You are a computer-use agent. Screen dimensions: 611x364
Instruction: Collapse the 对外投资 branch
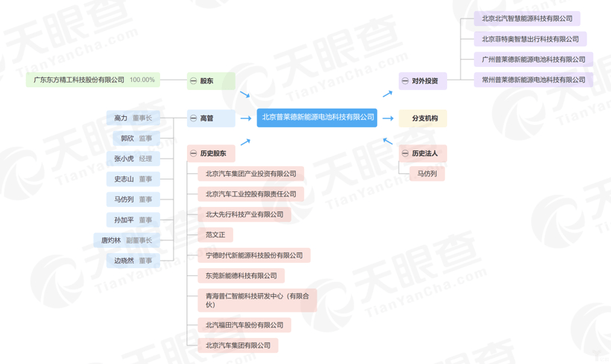point(405,81)
